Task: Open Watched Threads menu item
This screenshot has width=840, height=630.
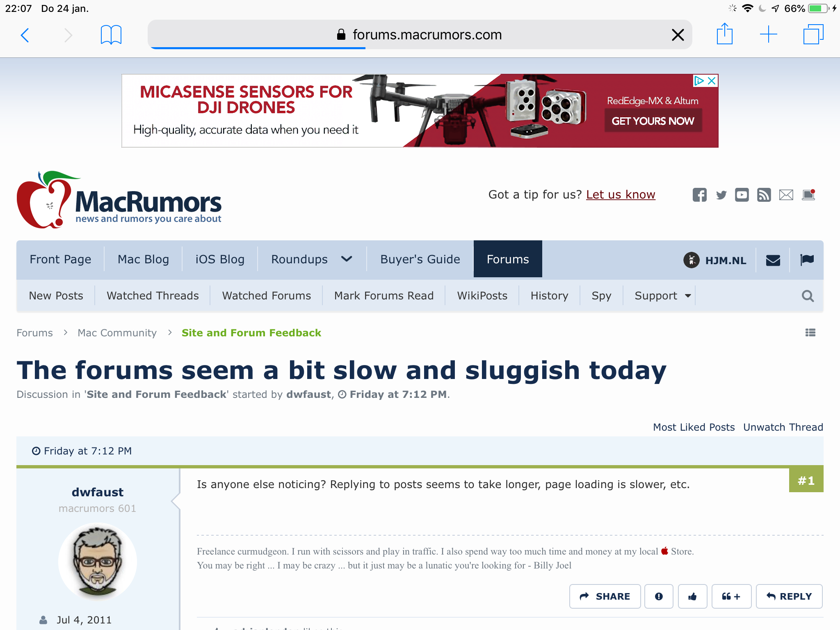Action: (153, 296)
